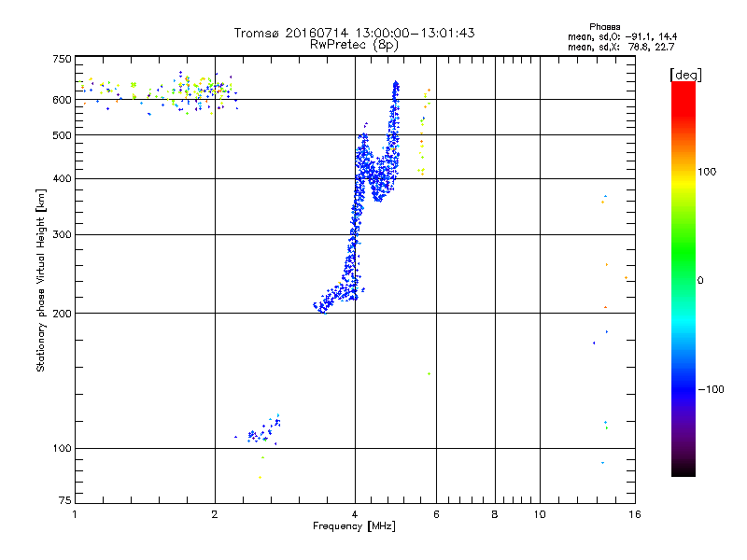
Task: Click the y-axis tick label '75'
Action: coord(64,500)
